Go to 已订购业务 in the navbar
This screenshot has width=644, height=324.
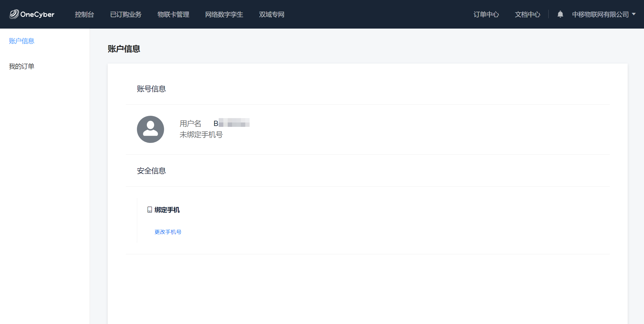pyautogui.click(x=126, y=14)
